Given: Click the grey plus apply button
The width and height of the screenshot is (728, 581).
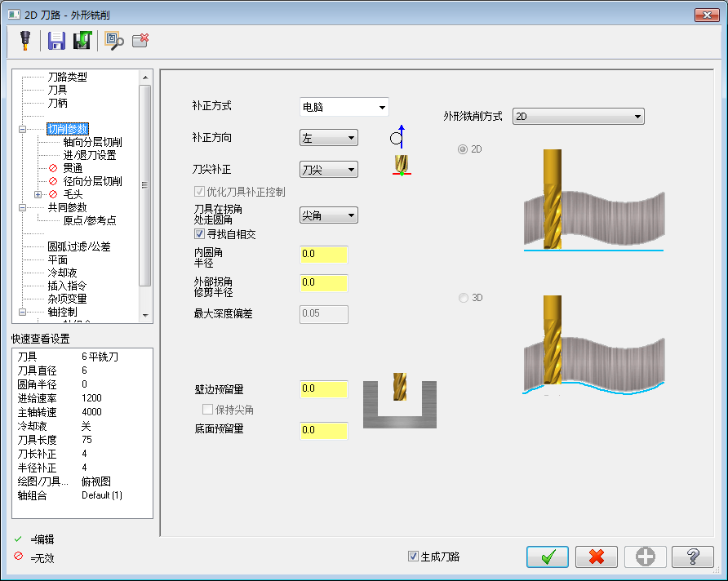Looking at the screenshot, I should coord(646,557).
